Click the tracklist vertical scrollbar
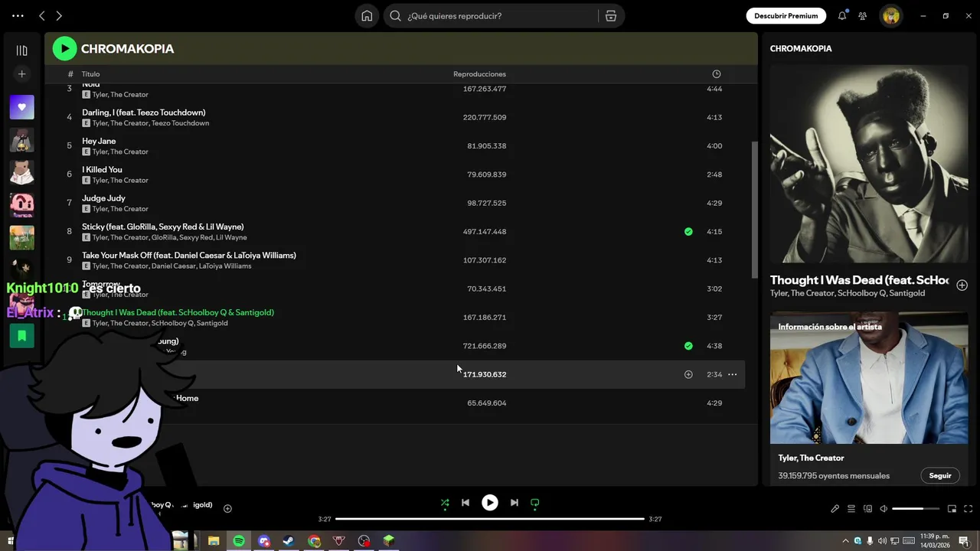 (755, 210)
